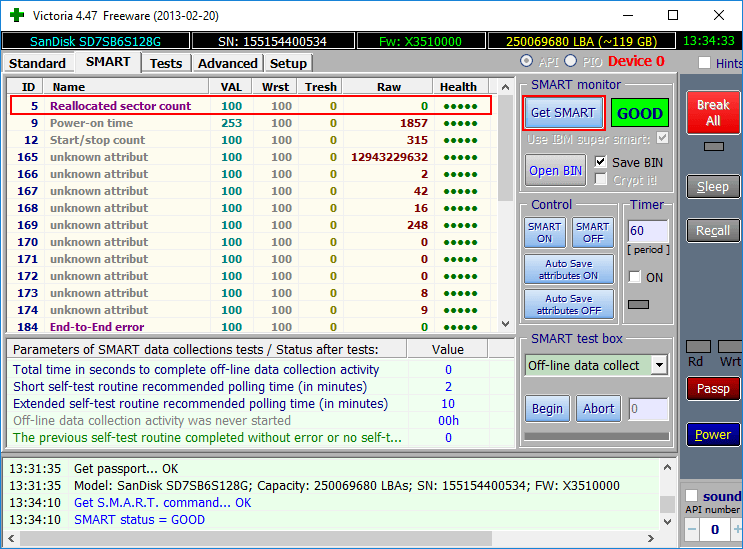Image resolution: width=743 pixels, height=549 pixels.
Task: Select the End-to-End error row
Action: [x=251, y=327]
